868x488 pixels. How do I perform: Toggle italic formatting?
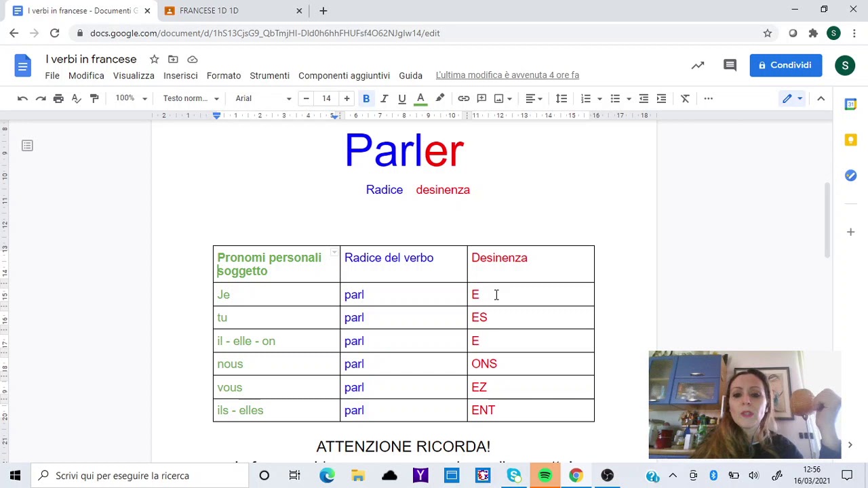[x=384, y=98]
